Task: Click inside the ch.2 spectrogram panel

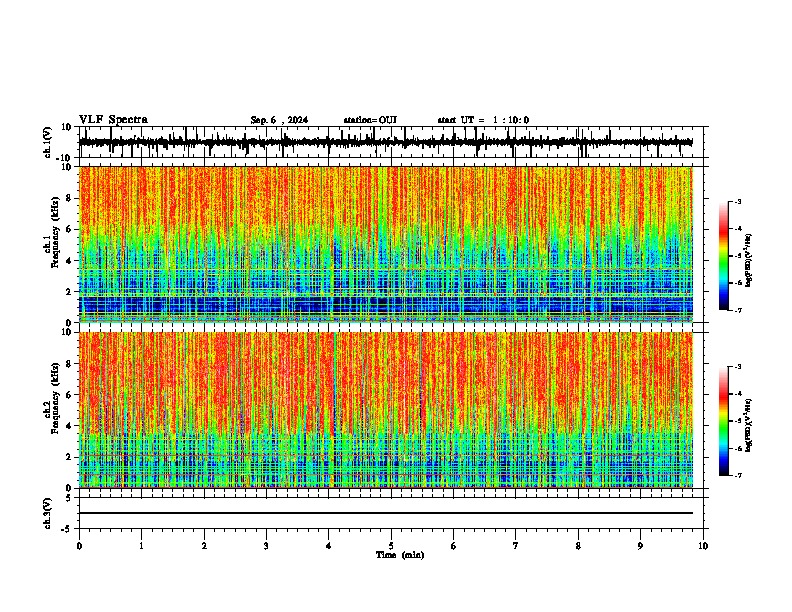Action: (x=385, y=410)
